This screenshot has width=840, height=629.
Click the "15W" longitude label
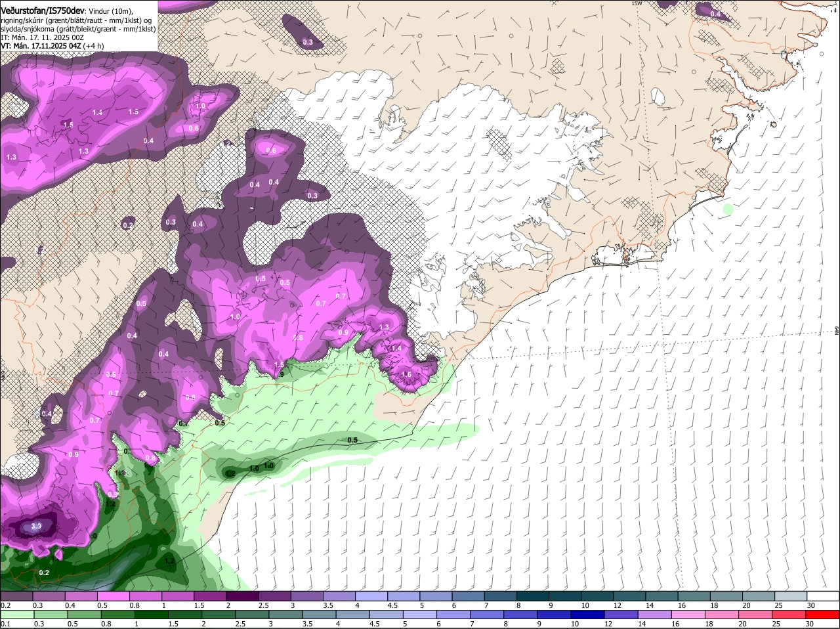[x=636, y=3]
